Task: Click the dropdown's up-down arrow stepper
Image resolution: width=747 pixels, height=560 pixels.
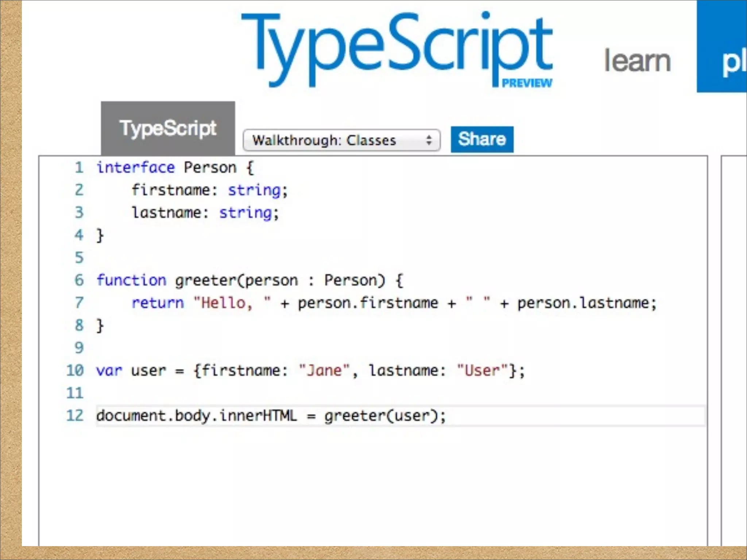Action: click(x=429, y=140)
